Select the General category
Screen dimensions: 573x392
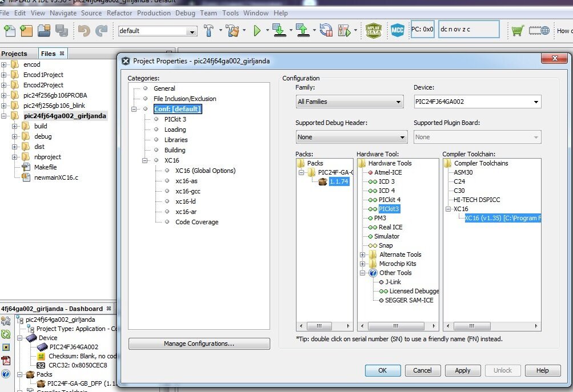(164, 88)
